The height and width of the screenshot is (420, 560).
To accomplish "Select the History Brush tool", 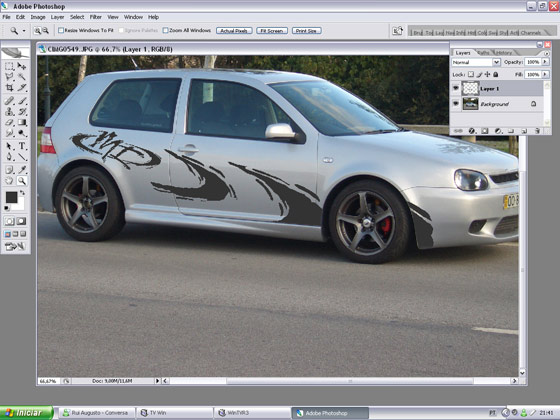I will 22,112.
